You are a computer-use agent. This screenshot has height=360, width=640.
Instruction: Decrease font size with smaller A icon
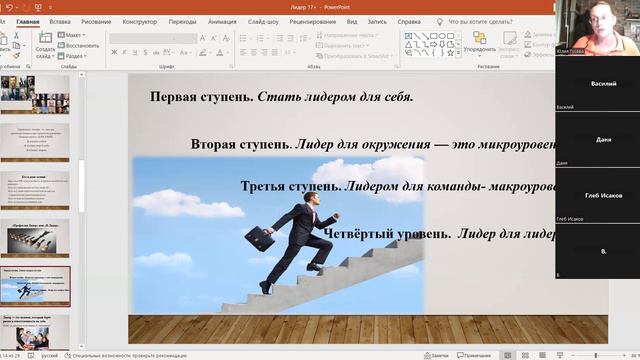213,38
